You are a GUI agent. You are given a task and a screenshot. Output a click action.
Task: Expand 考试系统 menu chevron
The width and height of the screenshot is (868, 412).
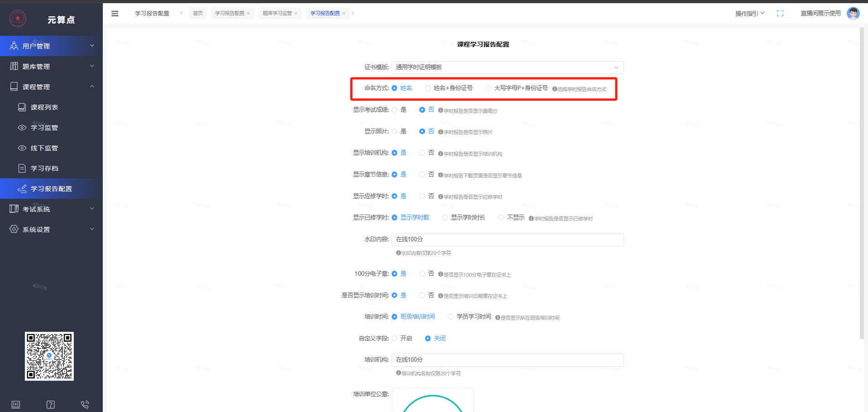click(x=92, y=209)
